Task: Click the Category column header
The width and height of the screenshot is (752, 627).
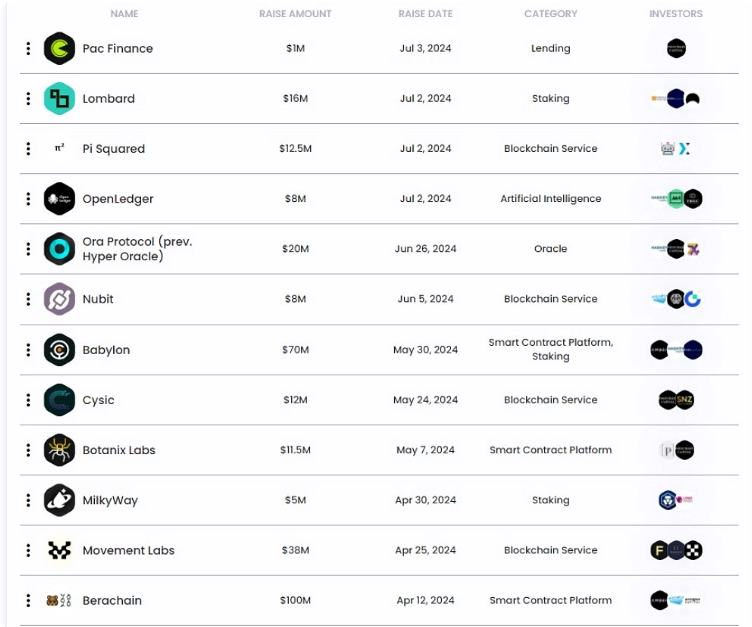Action: point(551,14)
